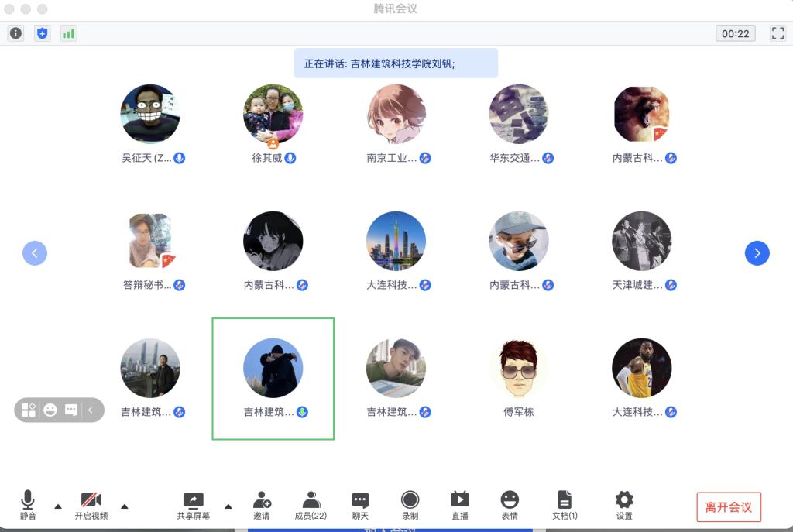The image size is (793, 532).
Task: Check the green network signal icon
Action: click(x=68, y=33)
